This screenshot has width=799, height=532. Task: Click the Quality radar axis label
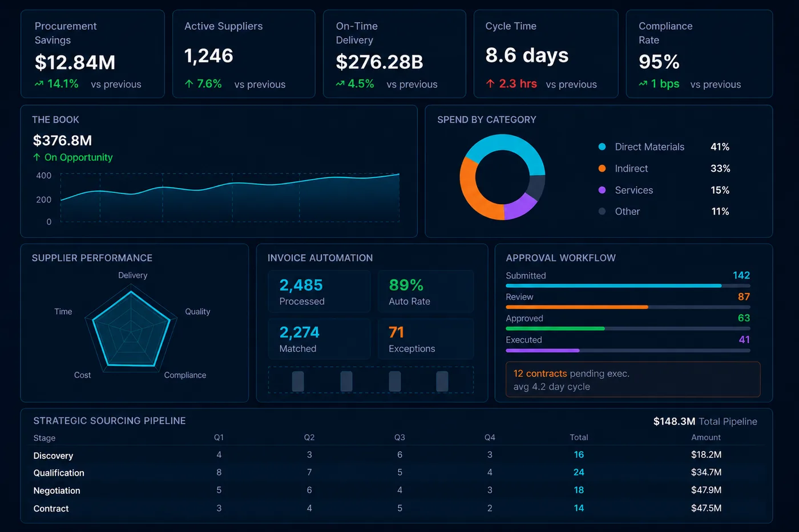coord(197,311)
